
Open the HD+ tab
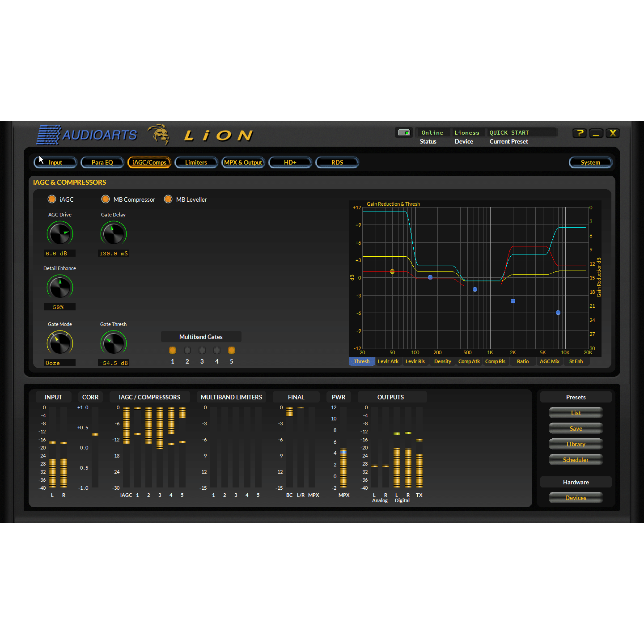[x=290, y=162]
